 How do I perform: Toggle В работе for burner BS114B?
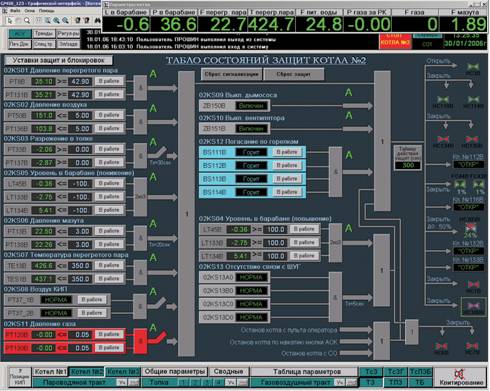pyautogui.click(x=287, y=192)
